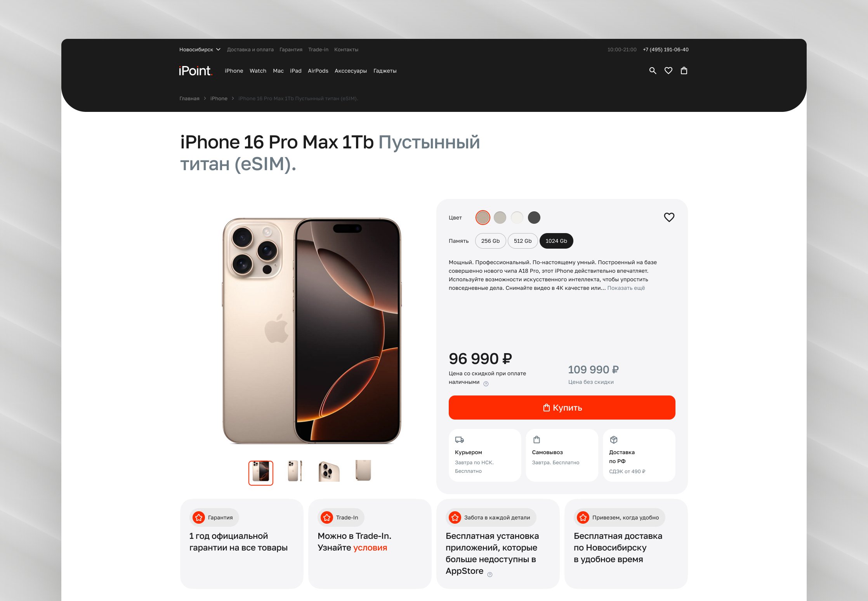Viewport: 868px width, 601px height.
Task: Select courier delivery truck card
Action: (x=485, y=455)
